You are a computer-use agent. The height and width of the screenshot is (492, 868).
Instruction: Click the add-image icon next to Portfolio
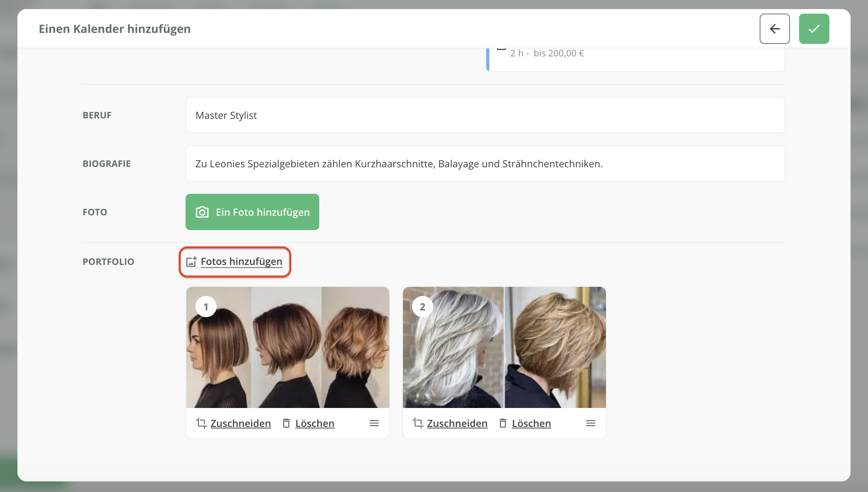point(191,262)
